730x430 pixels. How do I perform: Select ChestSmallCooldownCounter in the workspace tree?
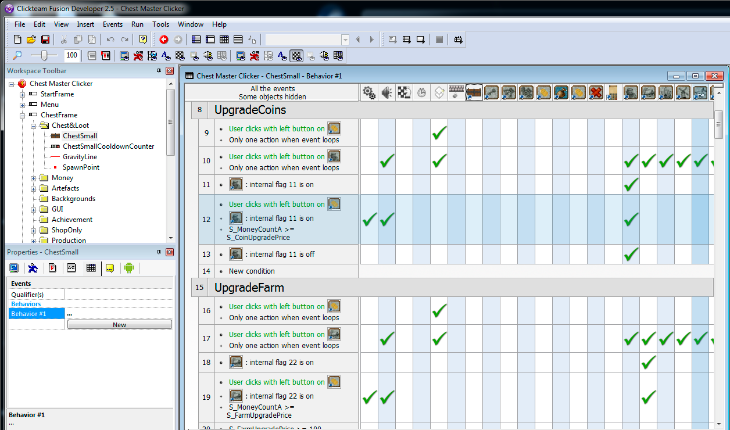(108, 146)
